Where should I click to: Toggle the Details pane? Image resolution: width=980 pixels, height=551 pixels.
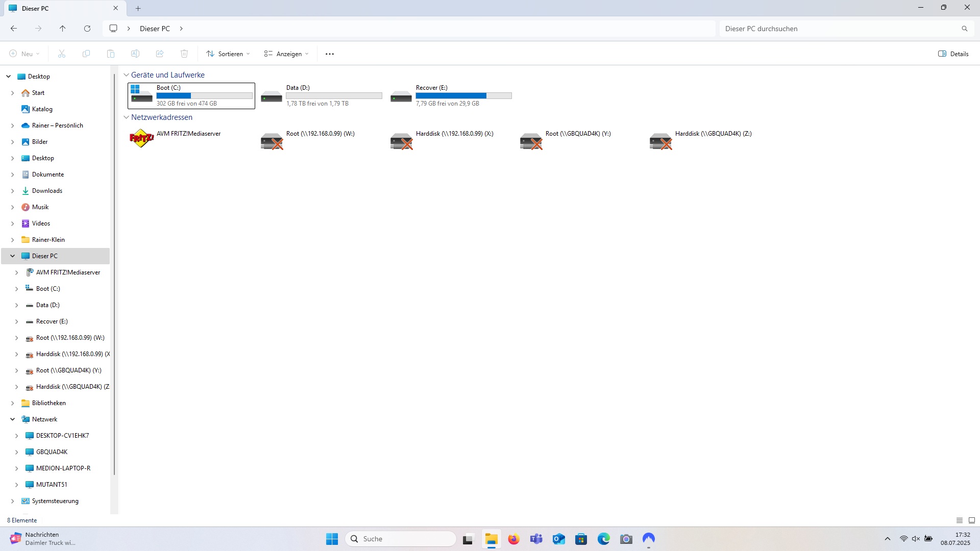[953, 54]
